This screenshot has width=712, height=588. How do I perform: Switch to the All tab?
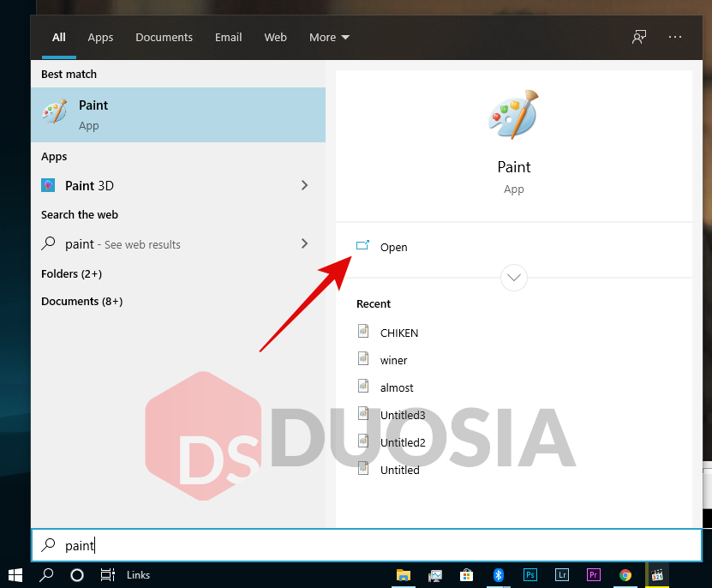(x=59, y=37)
